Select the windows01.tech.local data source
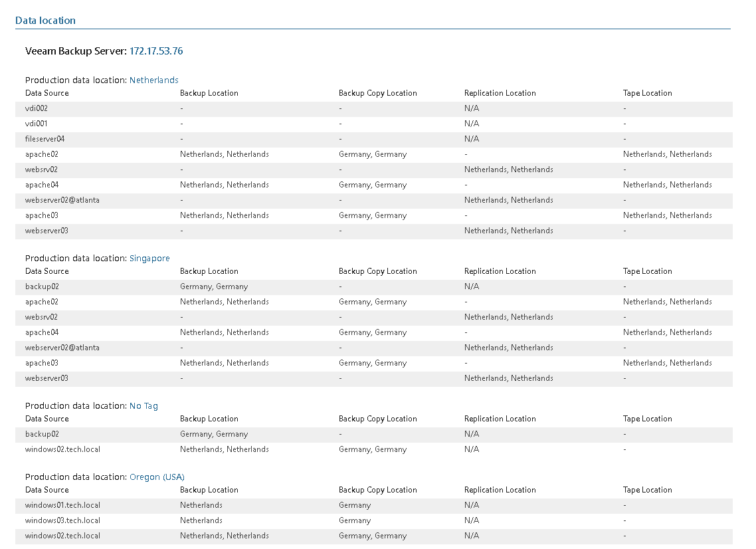 pos(62,505)
